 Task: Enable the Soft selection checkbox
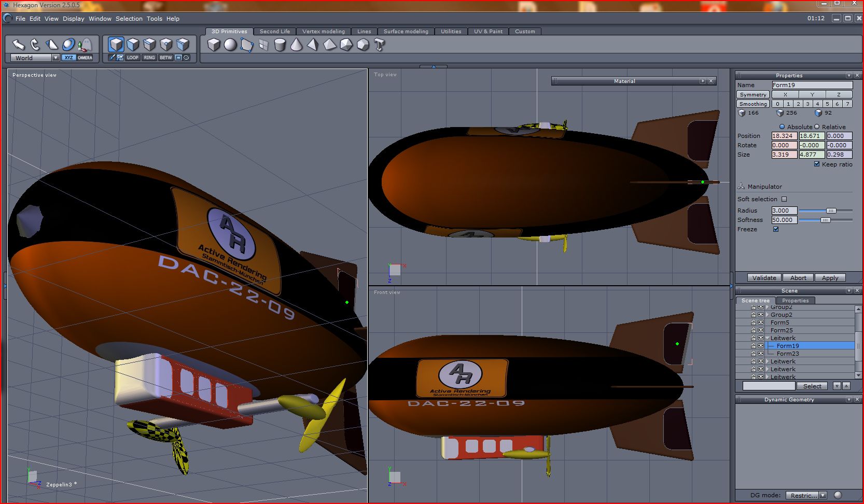pos(784,199)
